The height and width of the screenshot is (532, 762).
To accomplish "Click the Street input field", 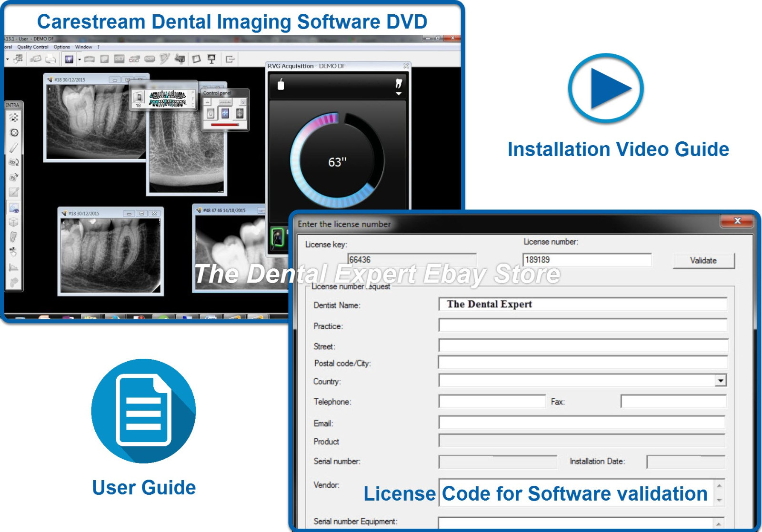I will [x=583, y=345].
